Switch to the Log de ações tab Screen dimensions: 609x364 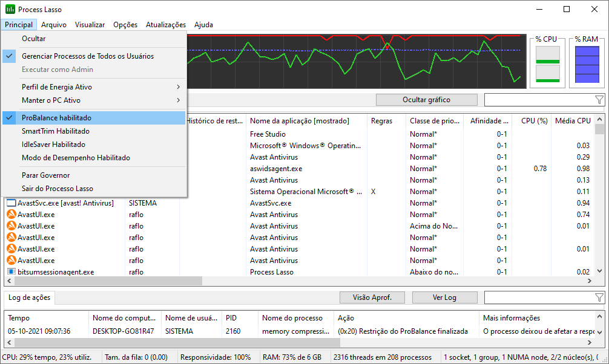30,297
